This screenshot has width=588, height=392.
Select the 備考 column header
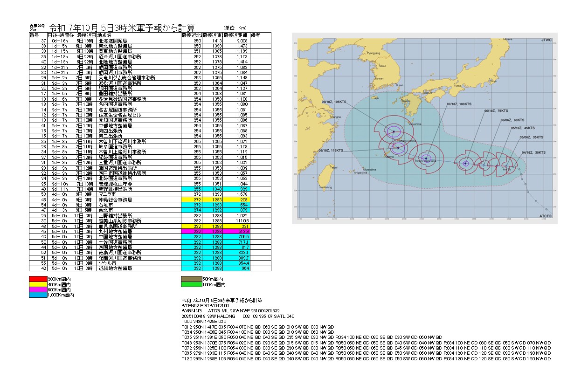256,35
